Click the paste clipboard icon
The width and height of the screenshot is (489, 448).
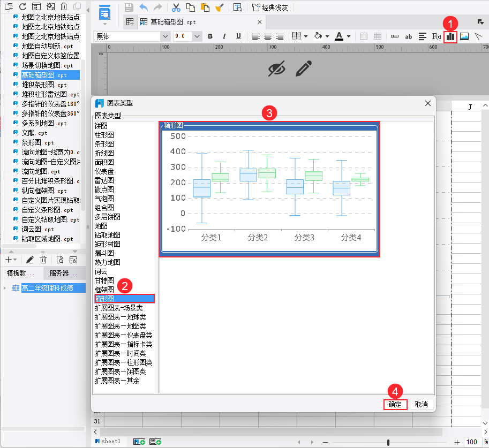(205, 7)
